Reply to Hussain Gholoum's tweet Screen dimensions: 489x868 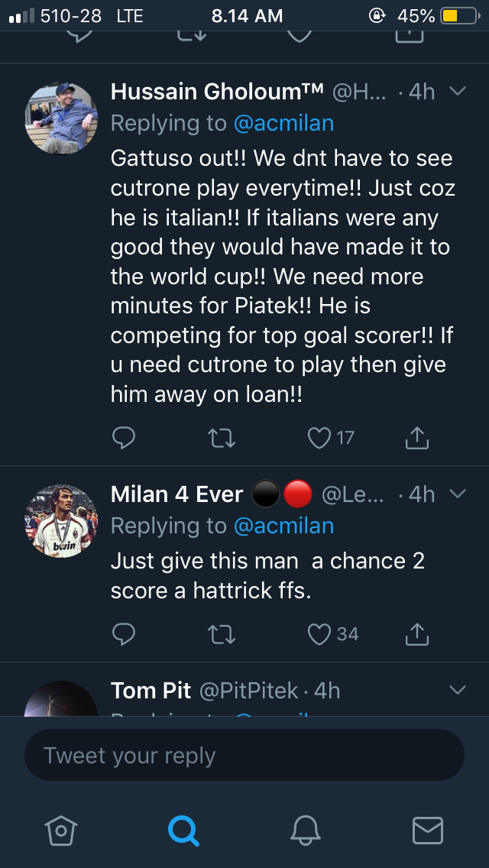(x=124, y=437)
